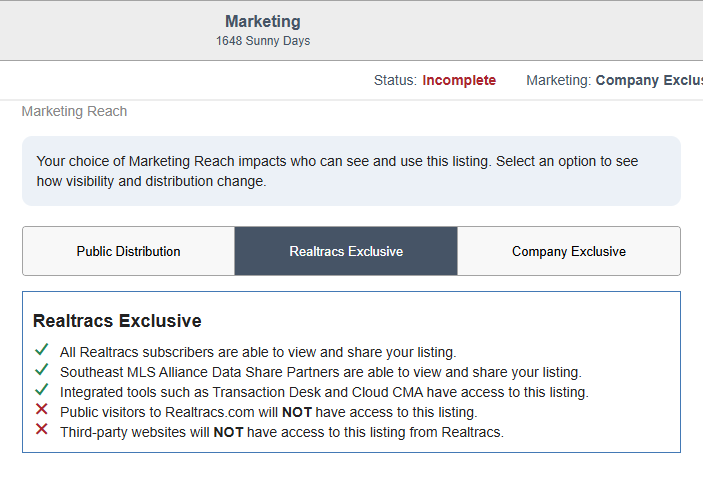Viewport: 703px width, 486px height.
Task: Click the Marketing Reach section label
Action: (x=74, y=111)
